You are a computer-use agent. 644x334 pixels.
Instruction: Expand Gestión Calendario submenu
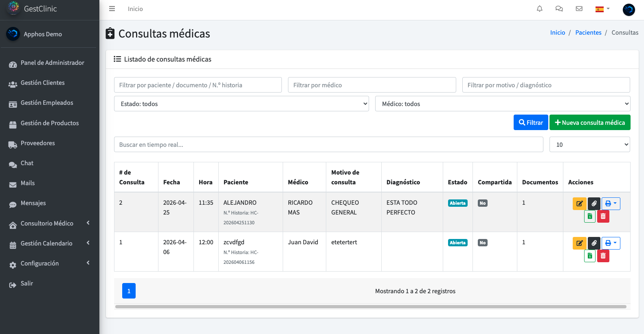[x=49, y=243]
